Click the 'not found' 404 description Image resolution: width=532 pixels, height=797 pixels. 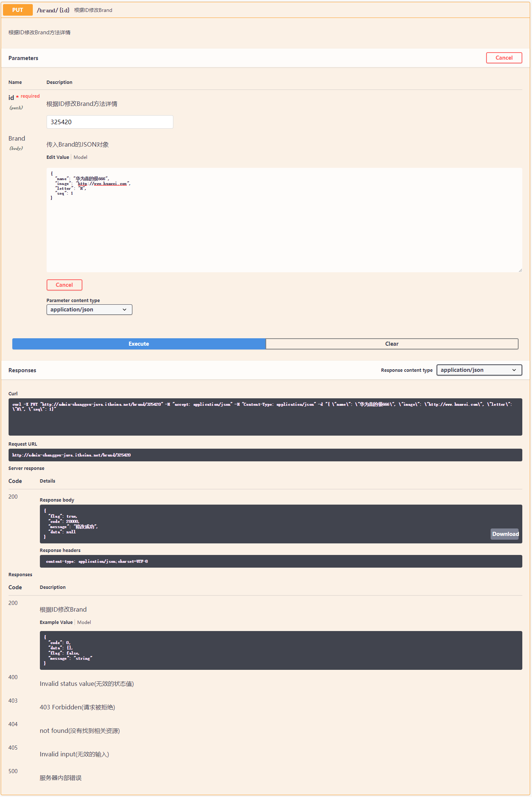coord(80,731)
